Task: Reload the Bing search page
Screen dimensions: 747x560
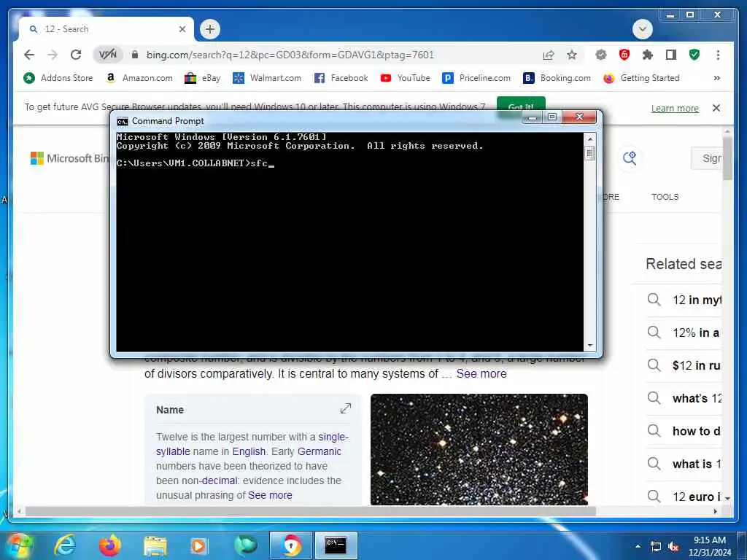Action: (76, 55)
